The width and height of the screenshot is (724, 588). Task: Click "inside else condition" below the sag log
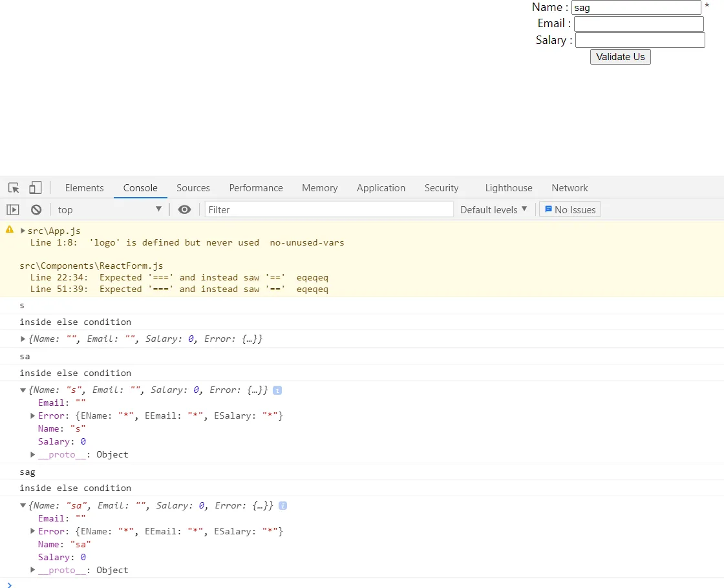point(75,488)
